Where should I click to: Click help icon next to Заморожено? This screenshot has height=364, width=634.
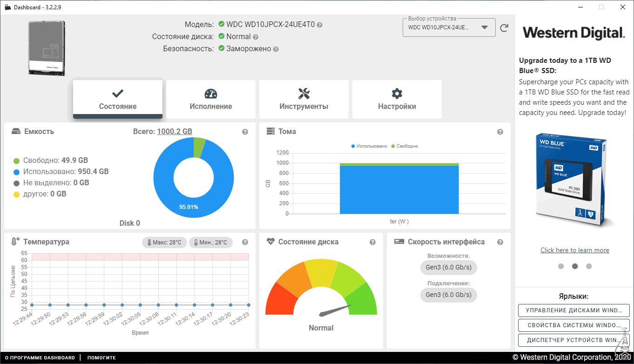[x=276, y=49]
